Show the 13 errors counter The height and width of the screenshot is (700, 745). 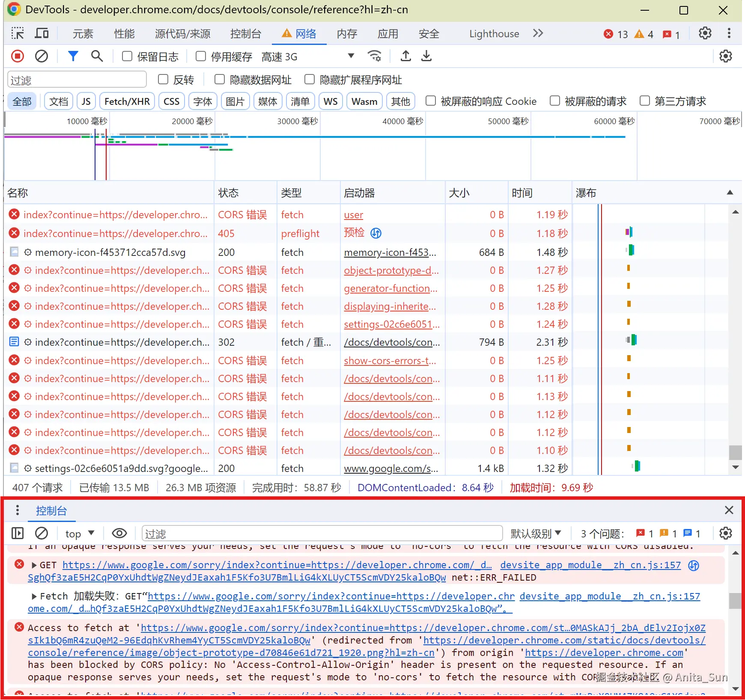616,34
